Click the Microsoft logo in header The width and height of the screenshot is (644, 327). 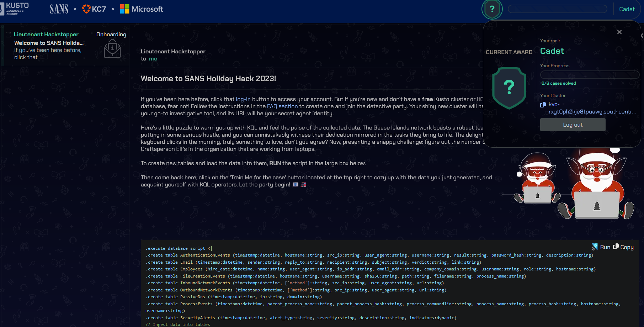coord(142,9)
